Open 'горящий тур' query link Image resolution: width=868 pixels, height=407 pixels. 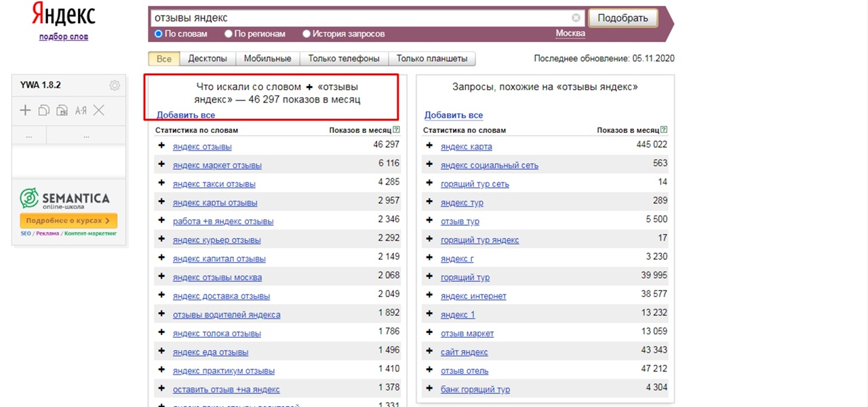pos(465,277)
